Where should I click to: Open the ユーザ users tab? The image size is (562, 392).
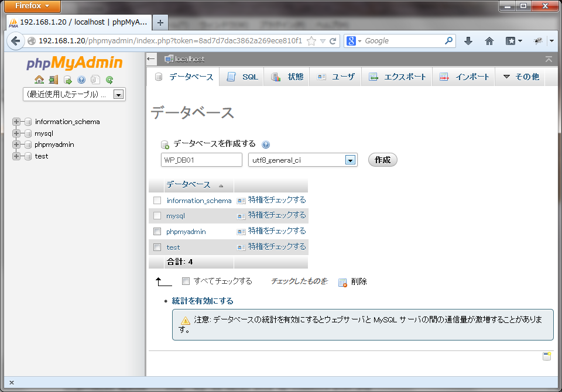point(336,77)
